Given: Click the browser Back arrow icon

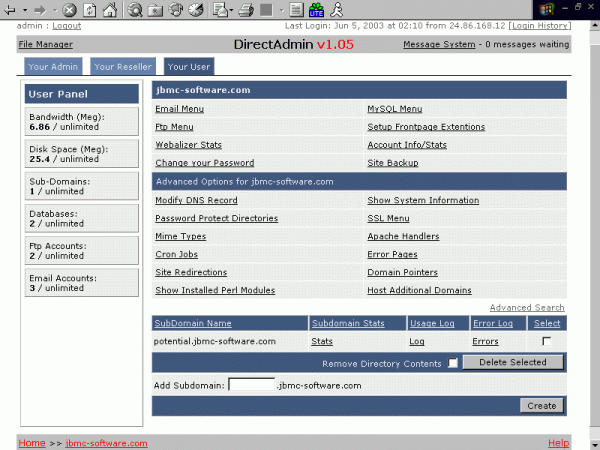Looking at the screenshot, I should 10,10.
